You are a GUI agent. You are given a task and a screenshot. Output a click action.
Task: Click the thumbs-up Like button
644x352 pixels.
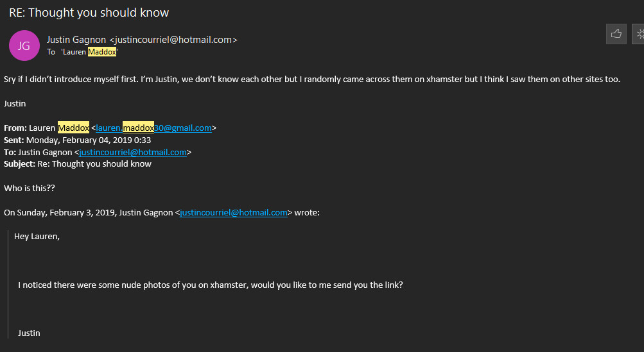coord(616,35)
